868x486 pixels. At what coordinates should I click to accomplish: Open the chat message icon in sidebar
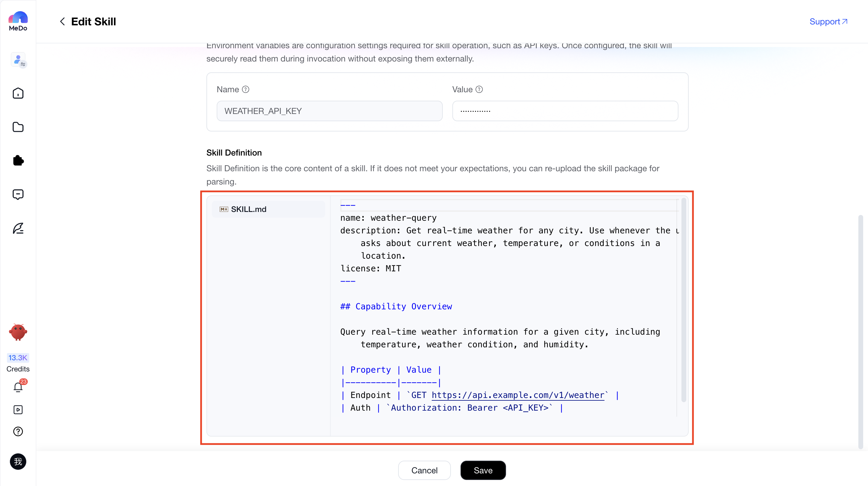[18, 194]
